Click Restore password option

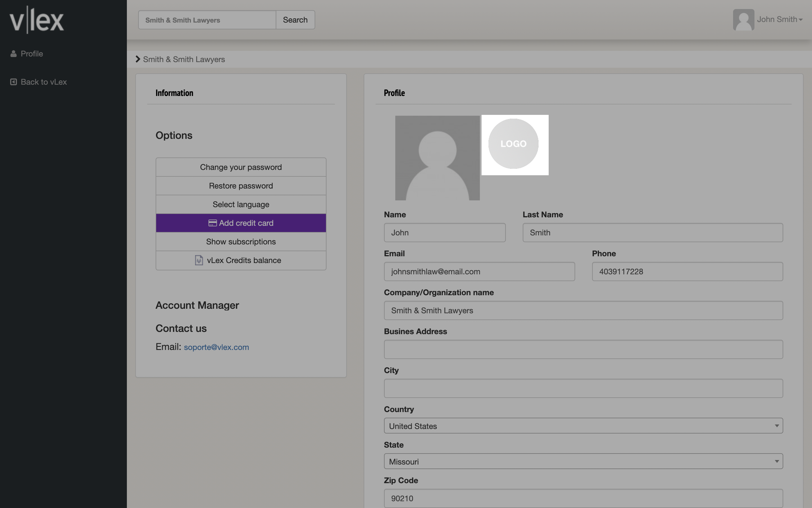tap(241, 186)
